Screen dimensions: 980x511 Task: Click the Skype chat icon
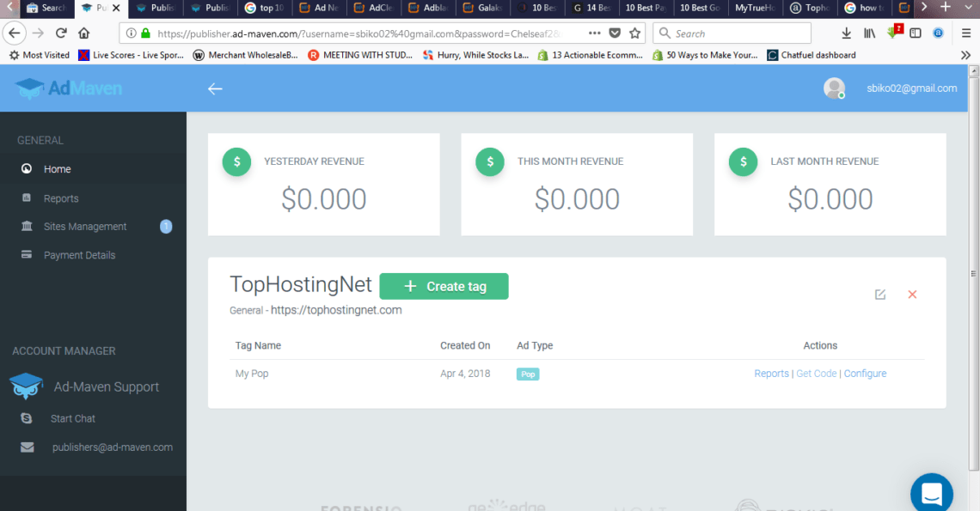coord(27,418)
